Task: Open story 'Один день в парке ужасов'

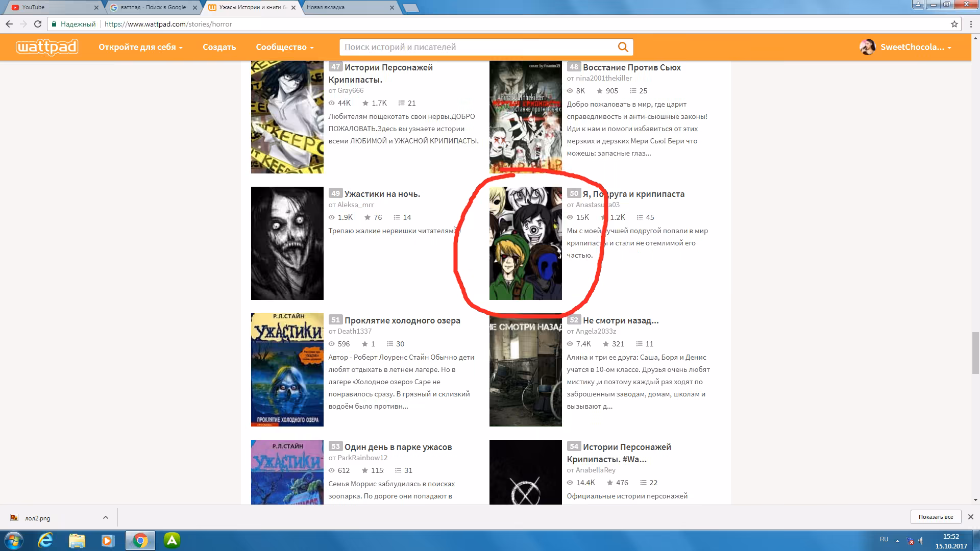Action: (x=398, y=447)
